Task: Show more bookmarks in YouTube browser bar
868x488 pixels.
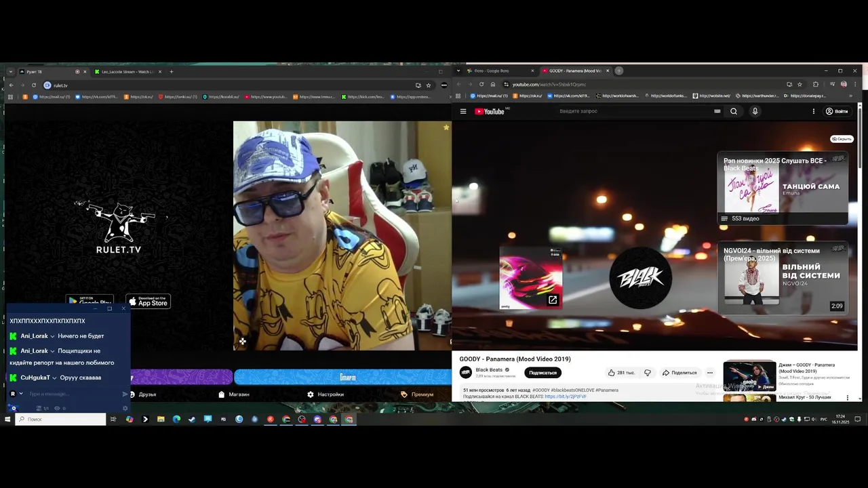Action: [850, 96]
